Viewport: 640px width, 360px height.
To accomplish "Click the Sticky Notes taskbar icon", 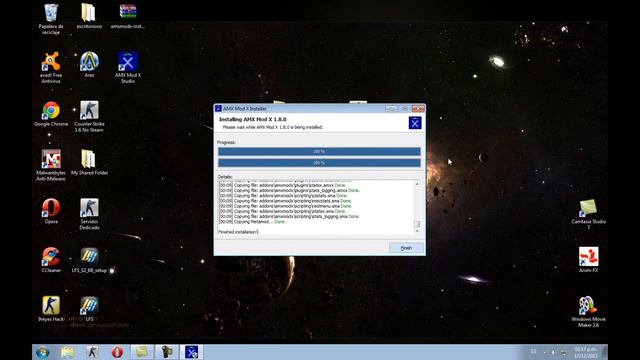I will point(142,352).
